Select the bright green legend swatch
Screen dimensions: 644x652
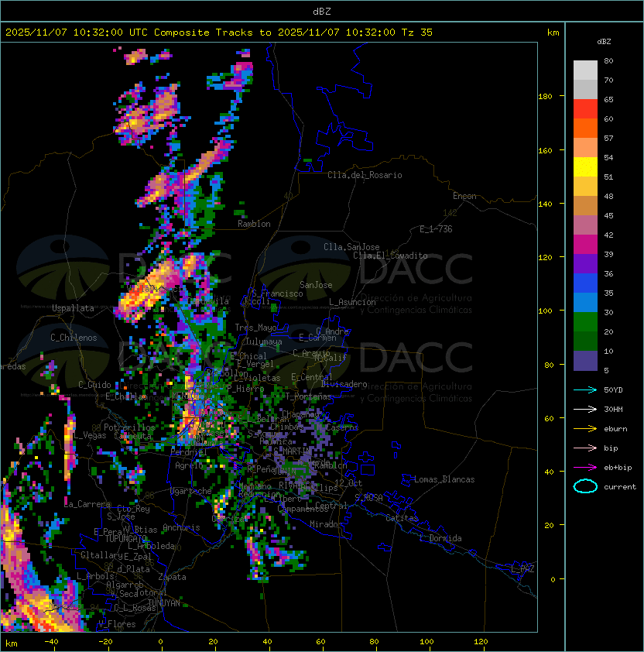click(x=585, y=322)
